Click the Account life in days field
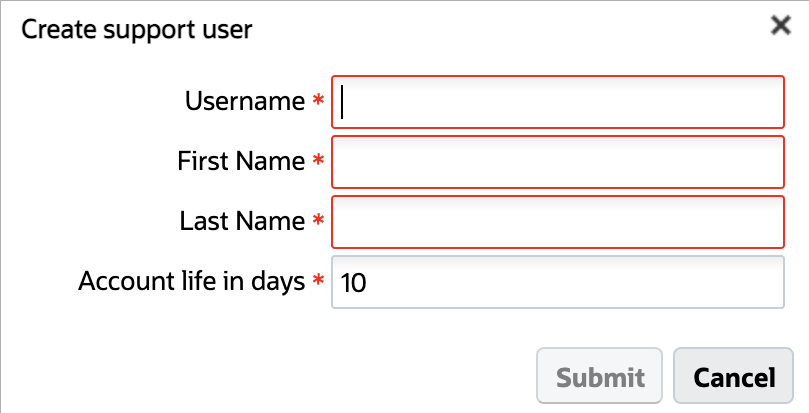Image resolution: width=809 pixels, height=413 pixels. pos(557,283)
